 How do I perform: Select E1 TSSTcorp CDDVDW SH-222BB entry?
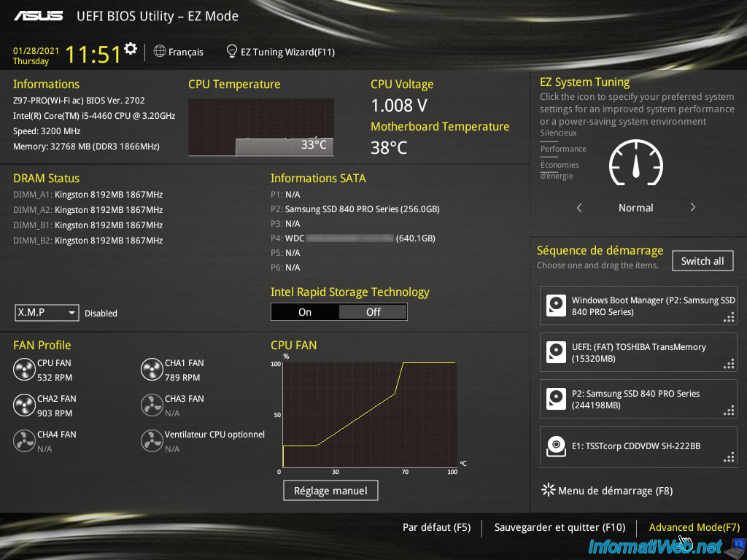pos(638,446)
